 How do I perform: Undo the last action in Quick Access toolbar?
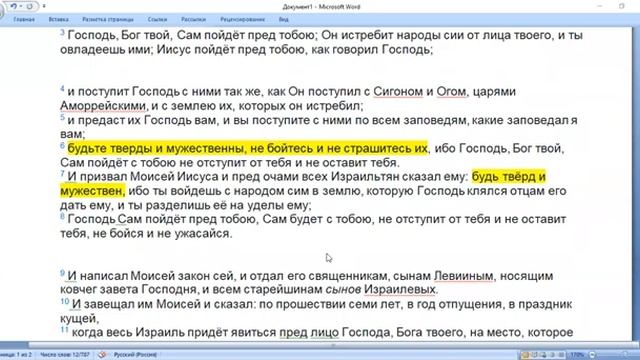13,6
